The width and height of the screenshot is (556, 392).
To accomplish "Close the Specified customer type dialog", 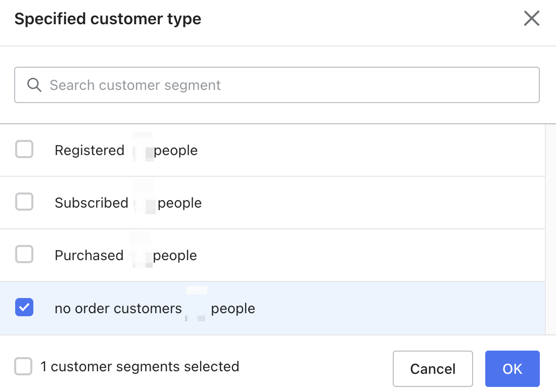I will click(531, 19).
